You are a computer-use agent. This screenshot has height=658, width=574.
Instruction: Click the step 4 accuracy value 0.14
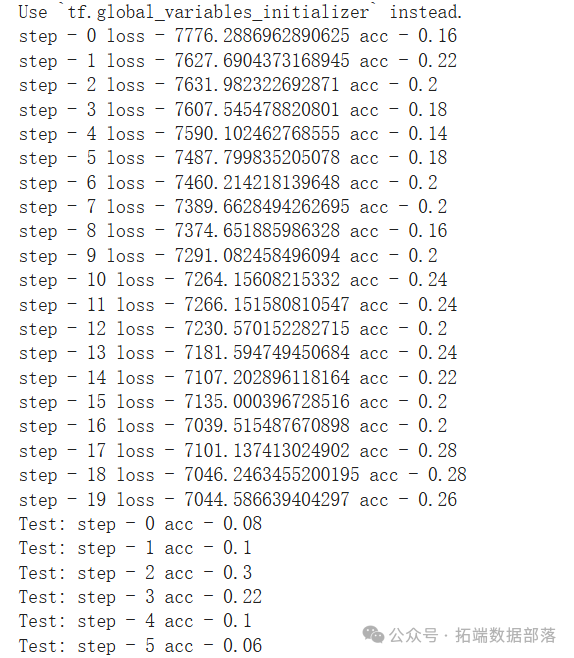(428, 133)
